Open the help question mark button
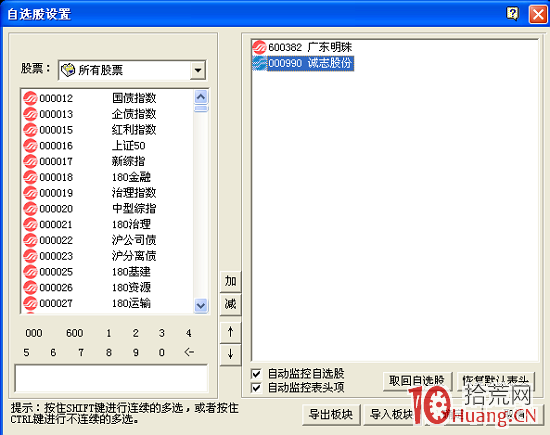 (x=512, y=14)
